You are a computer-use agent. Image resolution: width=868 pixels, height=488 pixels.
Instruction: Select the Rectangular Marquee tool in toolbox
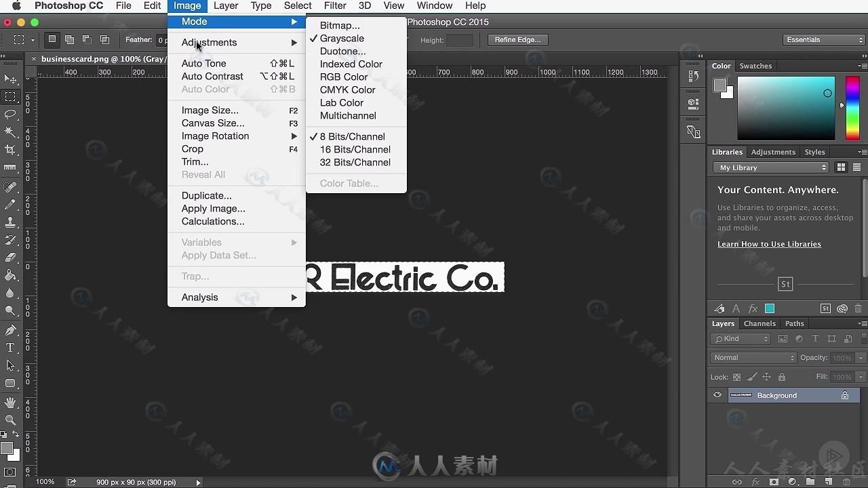(x=10, y=97)
